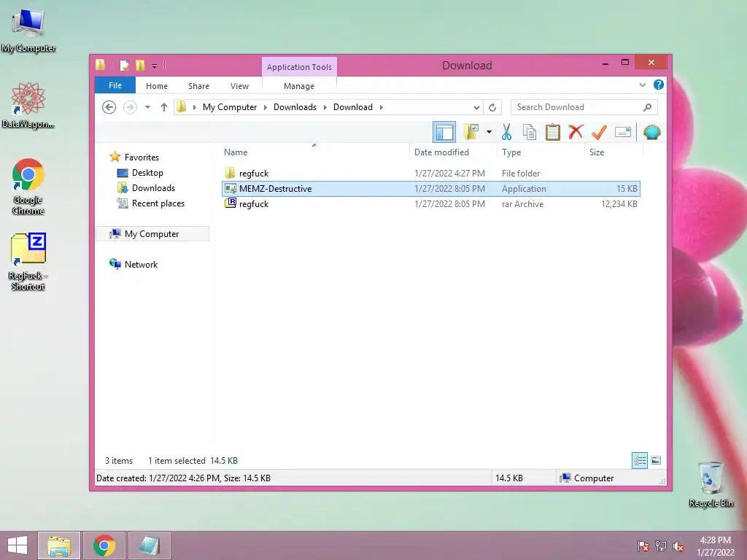Viewport: 747px width, 560px height.
Task: Select Network in navigation pane
Action: (x=141, y=264)
